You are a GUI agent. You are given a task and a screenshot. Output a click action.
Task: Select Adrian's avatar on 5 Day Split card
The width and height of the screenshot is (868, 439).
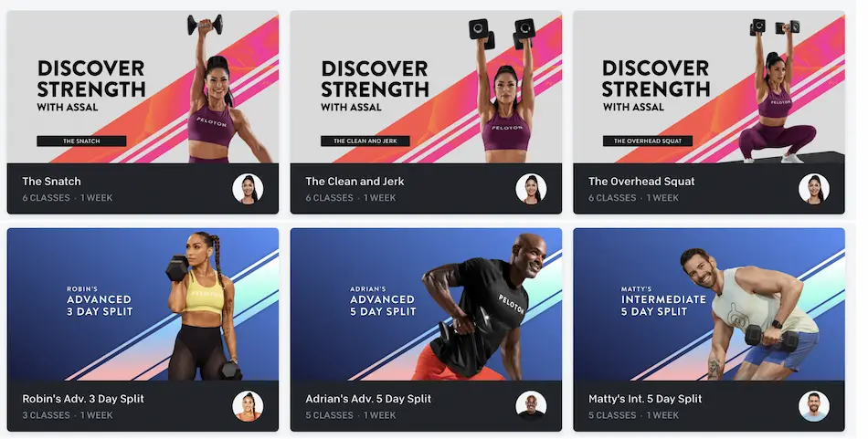(x=531, y=406)
